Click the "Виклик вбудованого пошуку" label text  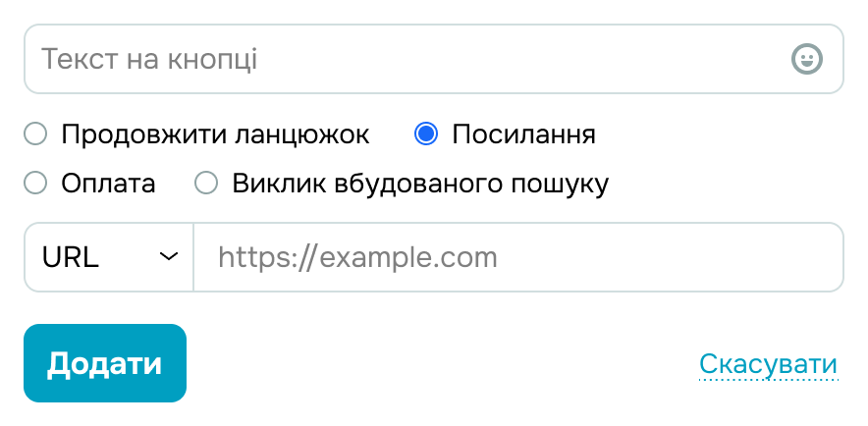click(420, 184)
